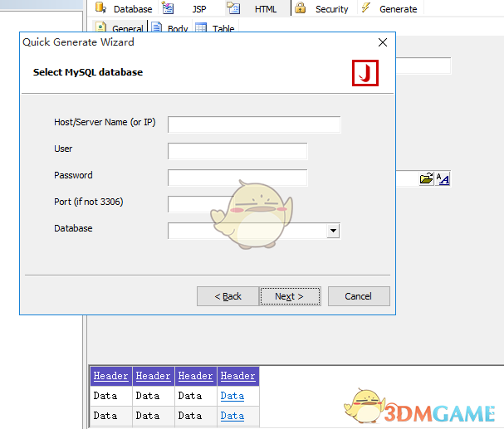Click the 'Password' label

73,175
